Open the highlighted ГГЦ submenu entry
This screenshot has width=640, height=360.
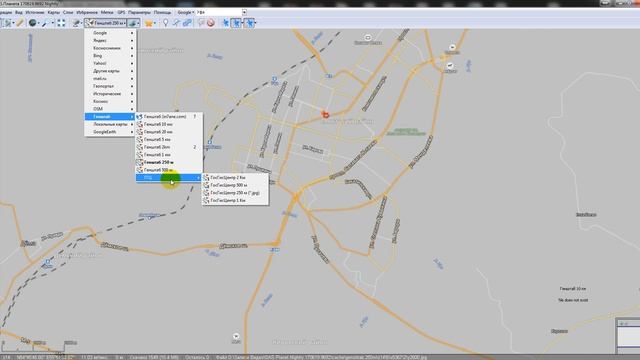coord(169,178)
